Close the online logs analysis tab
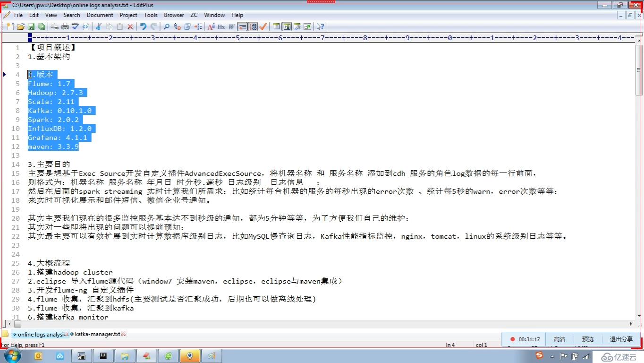 pos(66,334)
